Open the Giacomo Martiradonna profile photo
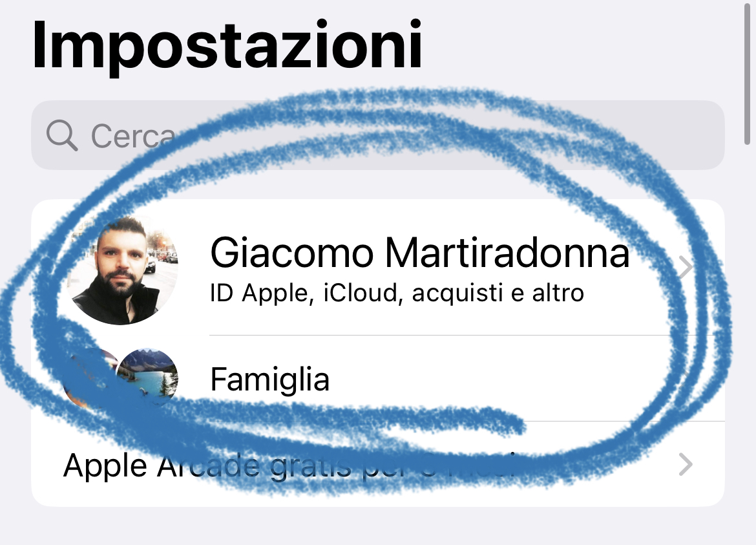 [x=123, y=271]
